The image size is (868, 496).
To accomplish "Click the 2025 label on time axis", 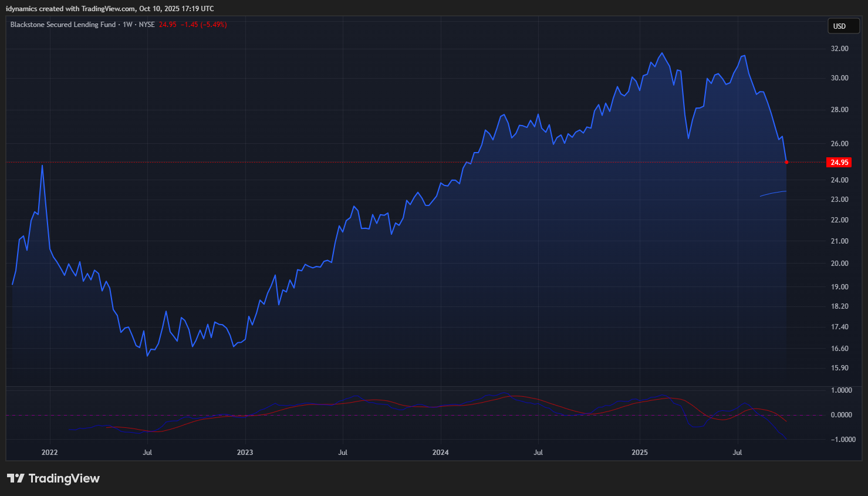I will click(x=640, y=452).
